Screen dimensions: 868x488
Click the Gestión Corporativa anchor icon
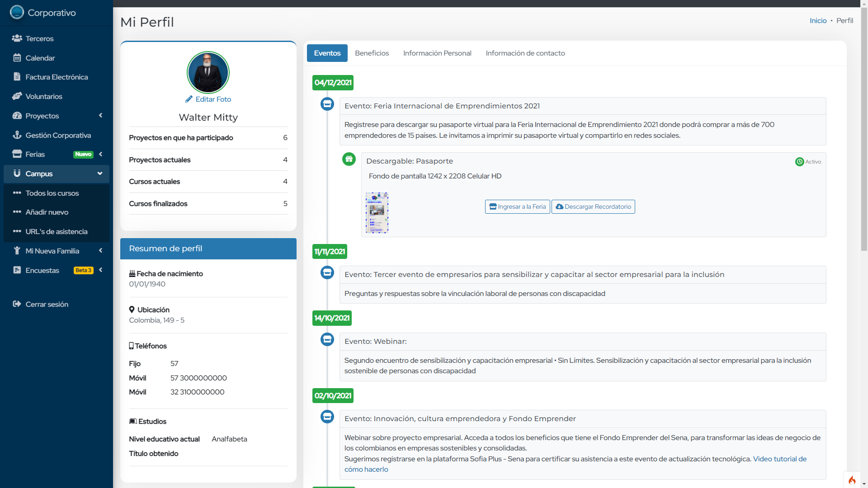tap(17, 135)
